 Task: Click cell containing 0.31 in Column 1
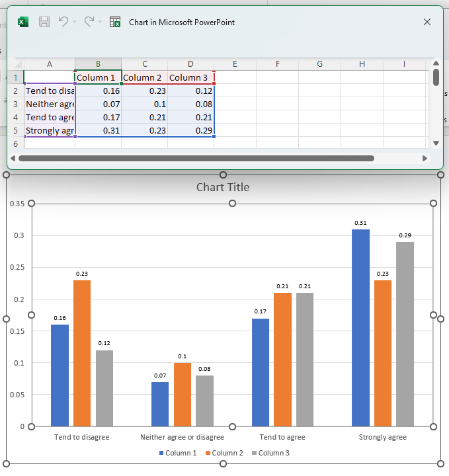point(98,130)
